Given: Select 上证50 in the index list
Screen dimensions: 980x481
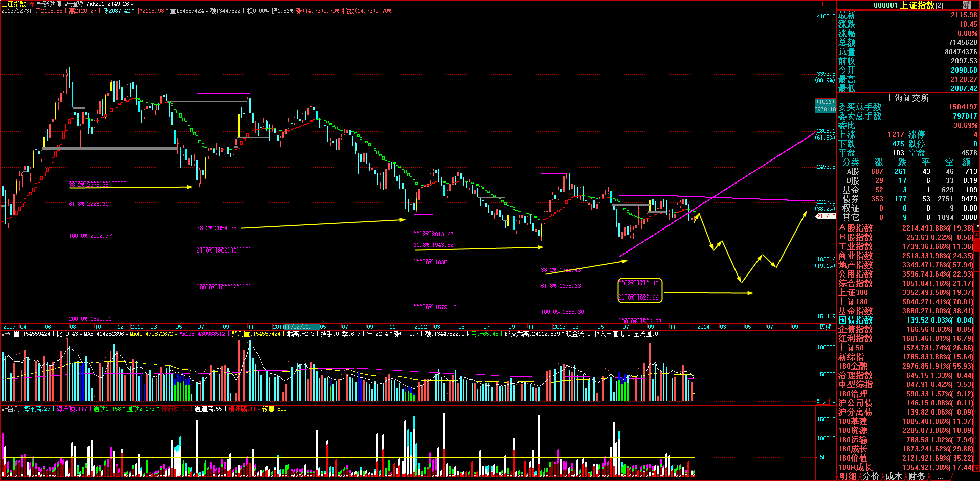Looking at the screenshot, I should tap(851, 348).
